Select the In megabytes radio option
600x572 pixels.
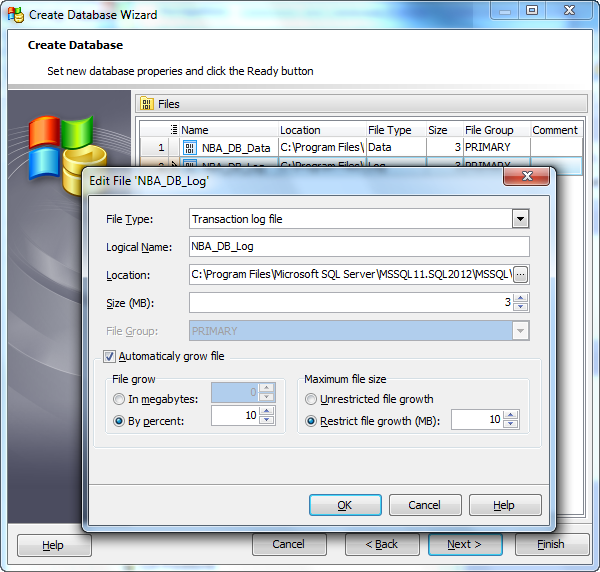tap(119, 399)
